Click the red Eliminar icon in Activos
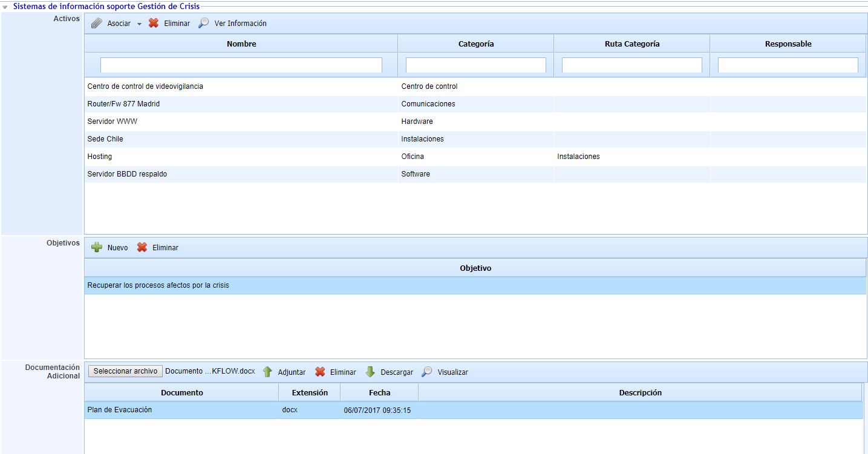The image size is (868, 454). tap(154, 23)
